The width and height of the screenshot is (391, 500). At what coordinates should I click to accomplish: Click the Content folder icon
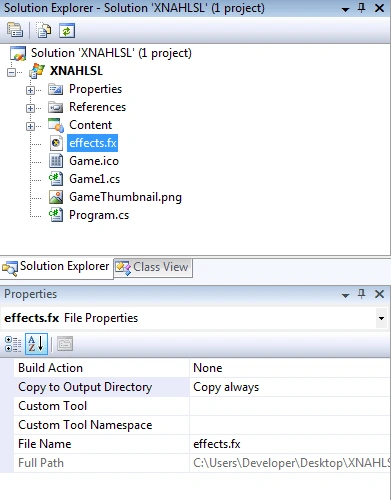tap(56, 125)
